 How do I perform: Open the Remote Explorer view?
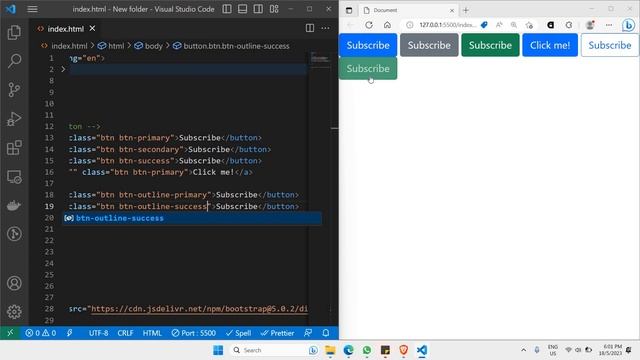pyautogui.click(x=14, y=177)
